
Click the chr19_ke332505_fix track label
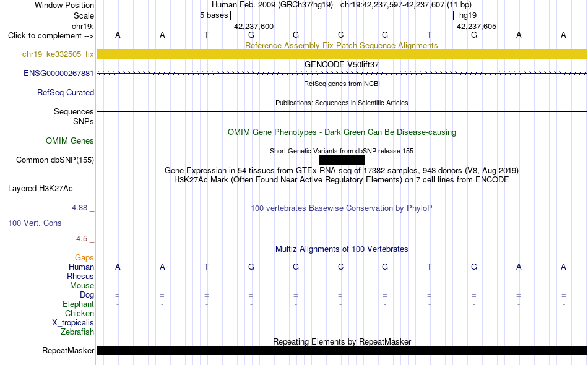tap(58, 54)
